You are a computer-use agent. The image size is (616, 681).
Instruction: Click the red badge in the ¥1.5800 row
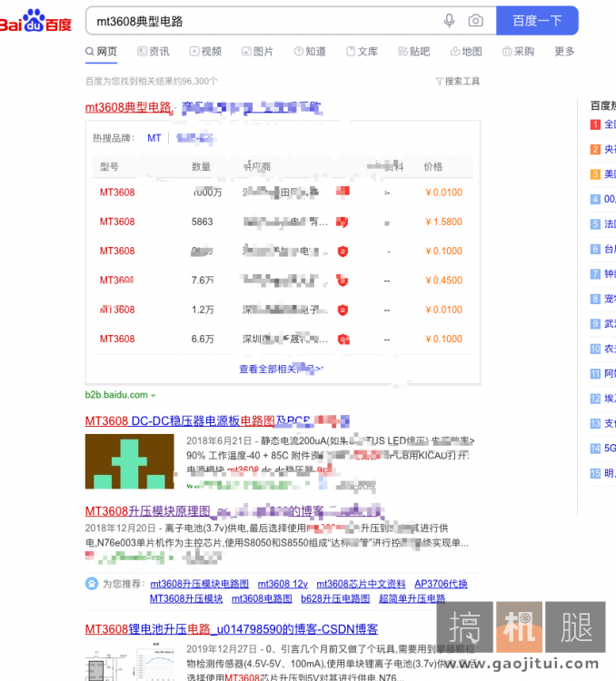click(343, 222)
